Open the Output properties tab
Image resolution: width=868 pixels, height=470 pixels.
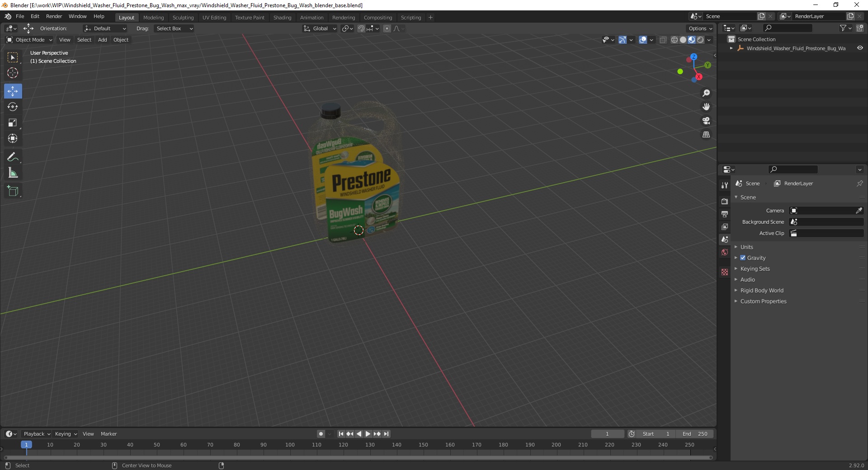tap(725, 214)
